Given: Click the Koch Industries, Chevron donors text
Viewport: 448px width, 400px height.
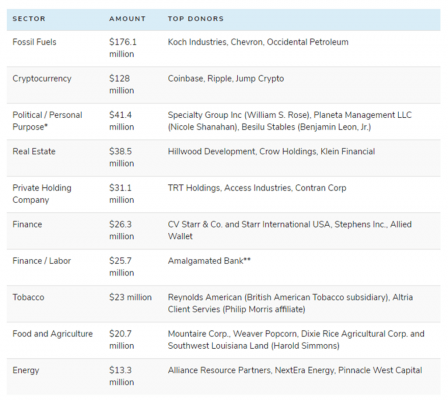Looking at the screenshot, I should click(x=258, y=42).
